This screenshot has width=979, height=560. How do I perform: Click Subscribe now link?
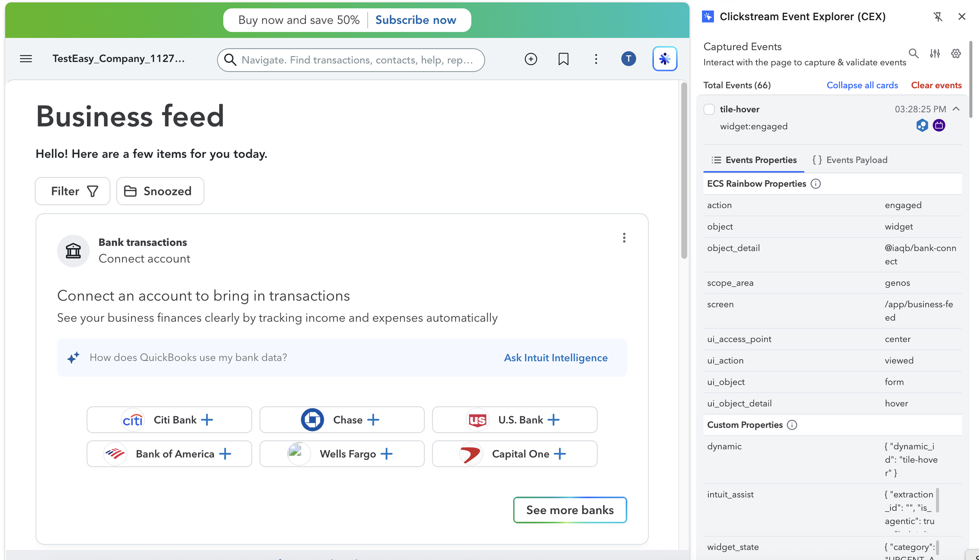415,20
